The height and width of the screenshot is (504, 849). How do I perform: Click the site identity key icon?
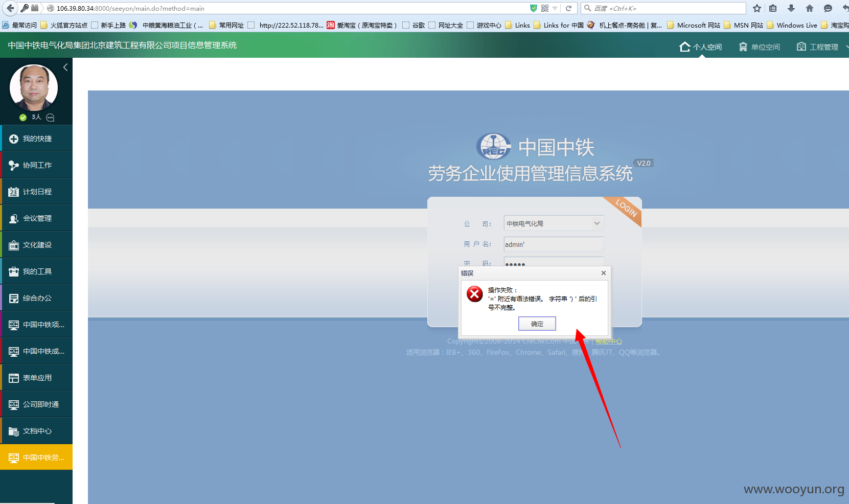tap(24, 8)
